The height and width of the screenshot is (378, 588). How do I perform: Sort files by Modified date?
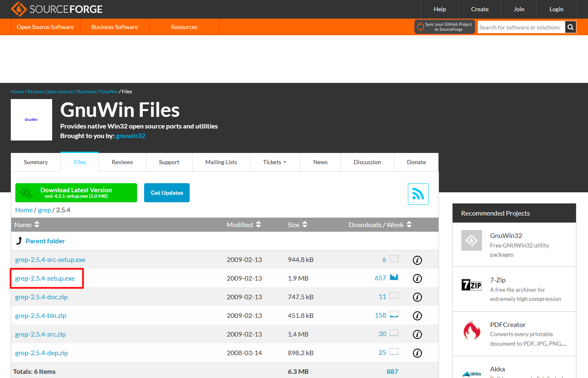[x=243, y=225]
